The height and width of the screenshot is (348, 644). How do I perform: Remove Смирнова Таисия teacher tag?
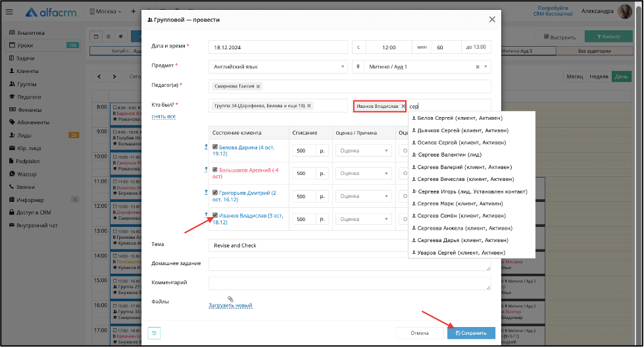[x=258, y=86]
